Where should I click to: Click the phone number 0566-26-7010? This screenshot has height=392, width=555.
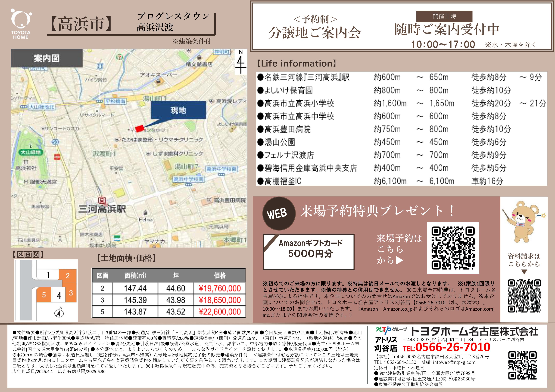(453, 347)
